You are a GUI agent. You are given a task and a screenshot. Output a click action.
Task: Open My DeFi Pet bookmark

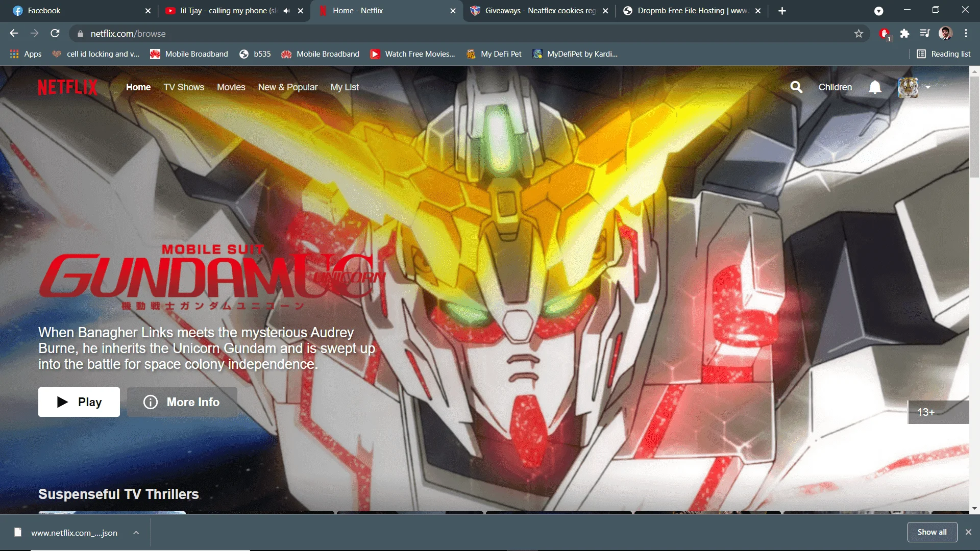click(494, 54)
